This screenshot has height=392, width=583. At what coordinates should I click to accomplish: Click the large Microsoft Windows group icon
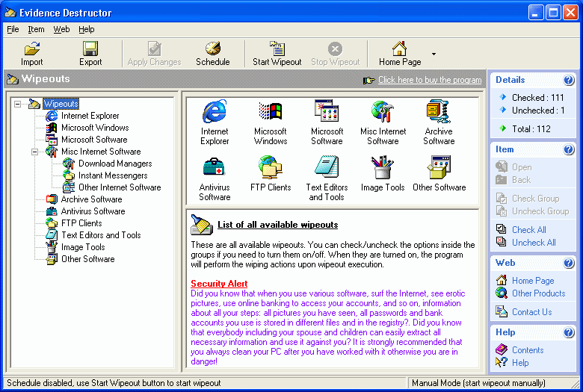tap(271, 111)
